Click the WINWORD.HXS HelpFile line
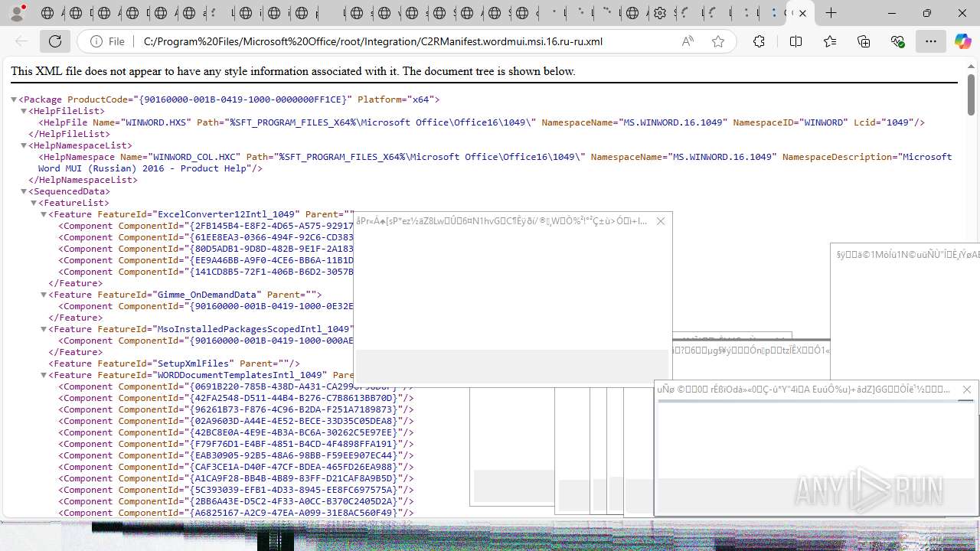Image resolution: width=980 pixels, height=551 pixels. [x=482, y=122]
